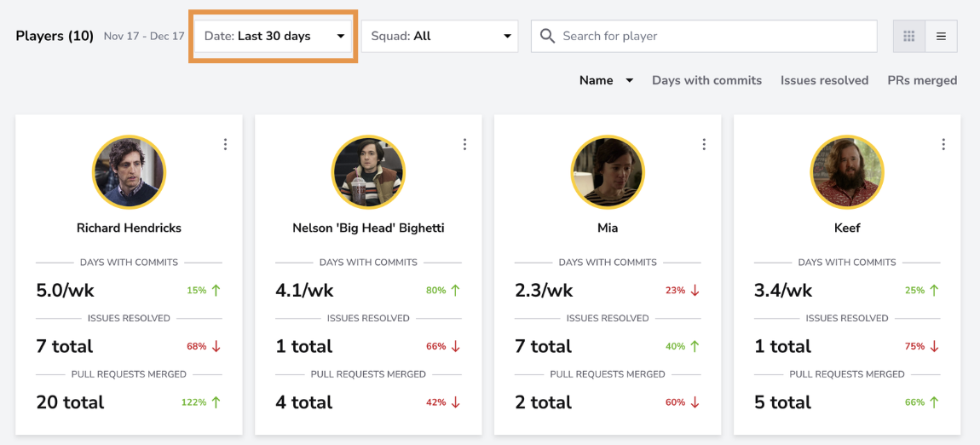The height and width of the screenshot is (445, 980).
Task: Click Keef's 25% up arrow
Action: click(x=934, y=290)
